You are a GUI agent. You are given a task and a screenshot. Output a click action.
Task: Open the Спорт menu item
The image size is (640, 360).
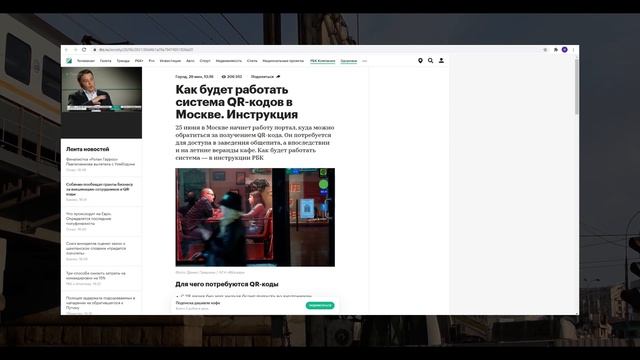tap(205, 61)
